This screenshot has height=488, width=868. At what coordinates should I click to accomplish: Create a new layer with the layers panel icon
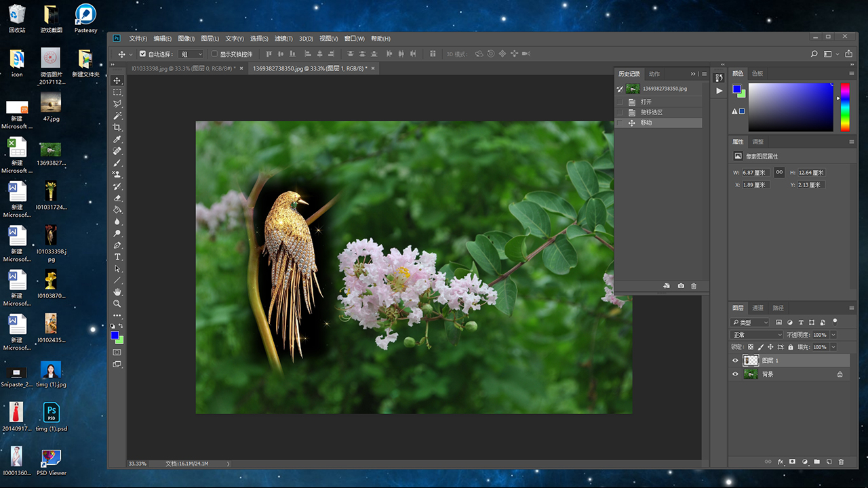[829, 462]
